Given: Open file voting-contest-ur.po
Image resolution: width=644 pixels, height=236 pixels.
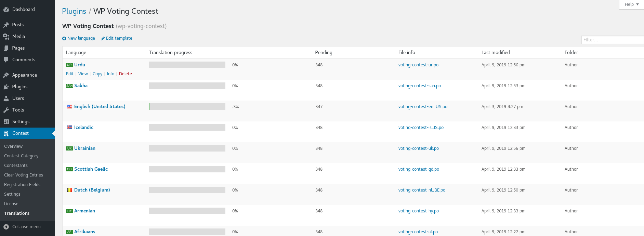Looking at the screenshot, I should coord(418,65).
